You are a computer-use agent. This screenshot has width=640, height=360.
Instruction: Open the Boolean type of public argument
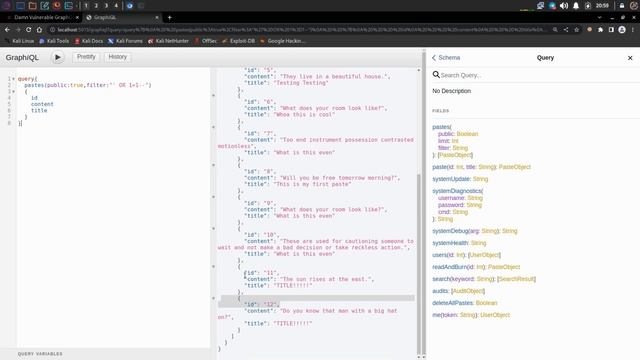tap(467, 134)
